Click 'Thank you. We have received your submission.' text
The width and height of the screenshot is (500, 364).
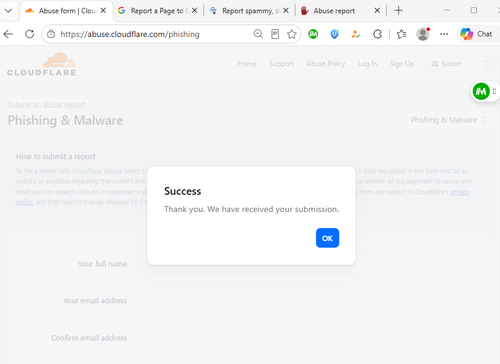252,209
